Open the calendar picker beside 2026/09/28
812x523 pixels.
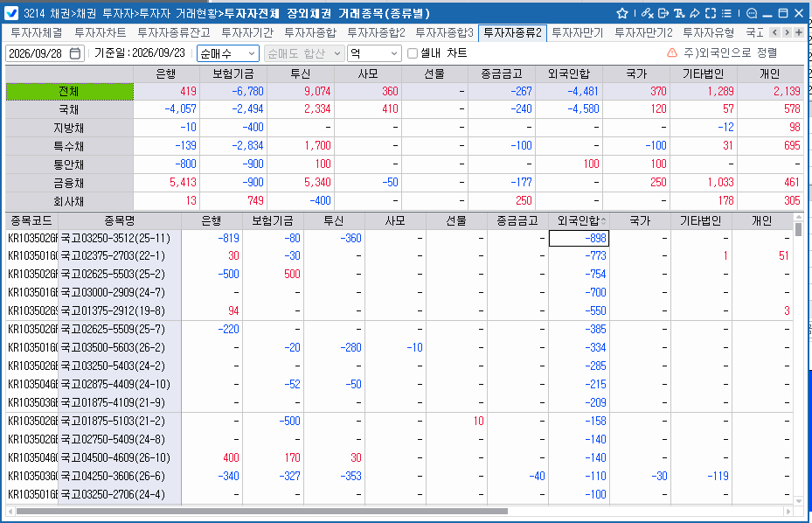(75, 53)
